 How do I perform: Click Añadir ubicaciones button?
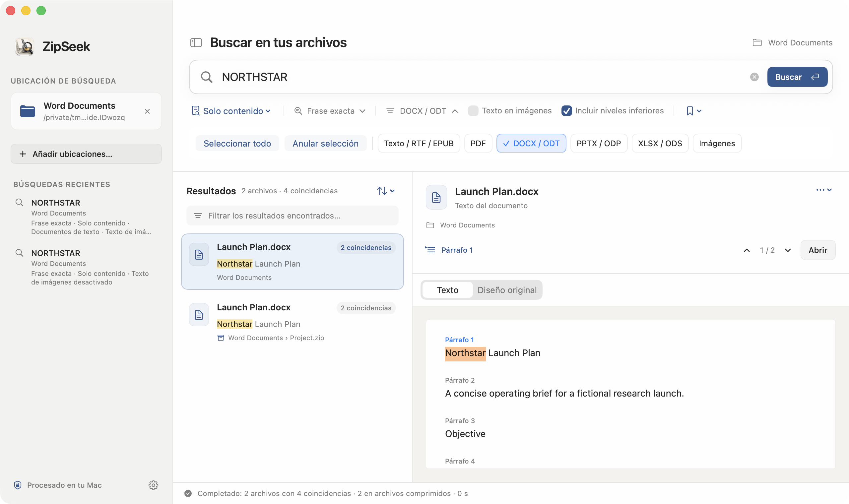click(x=86, y=154)
